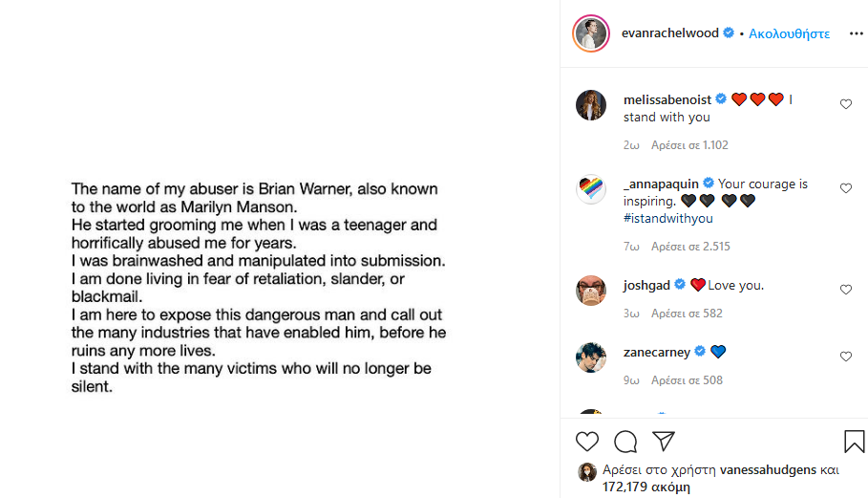Save post with bookmark icon
Viewport: 868px width, 498px height.
(x=854, y=442)
